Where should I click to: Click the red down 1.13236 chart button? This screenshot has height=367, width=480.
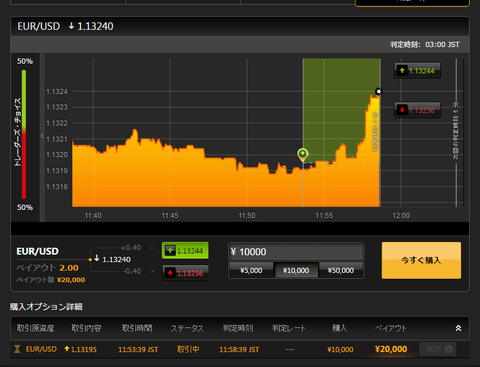click(417, 110)
